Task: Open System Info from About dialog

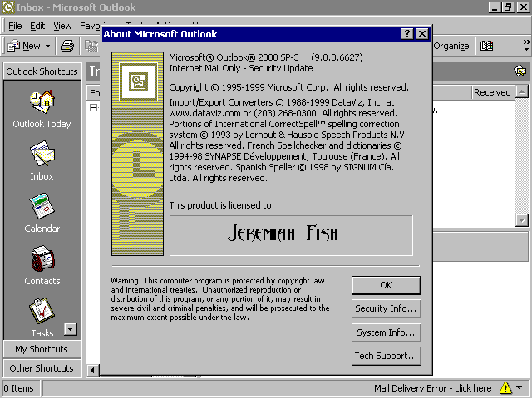Action: 386,332
